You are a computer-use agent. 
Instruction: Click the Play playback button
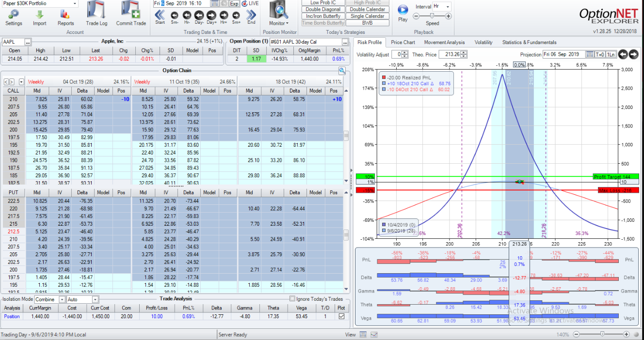click(402, 12)
